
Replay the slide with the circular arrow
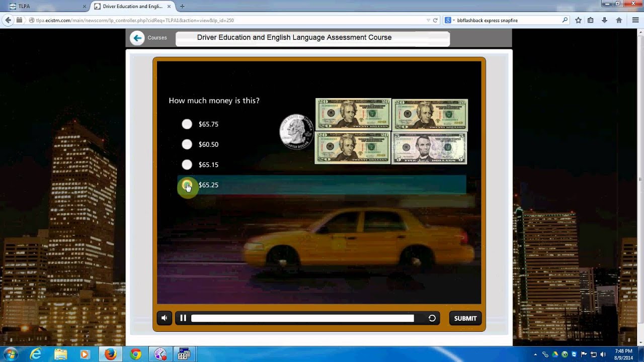(432, 318)
